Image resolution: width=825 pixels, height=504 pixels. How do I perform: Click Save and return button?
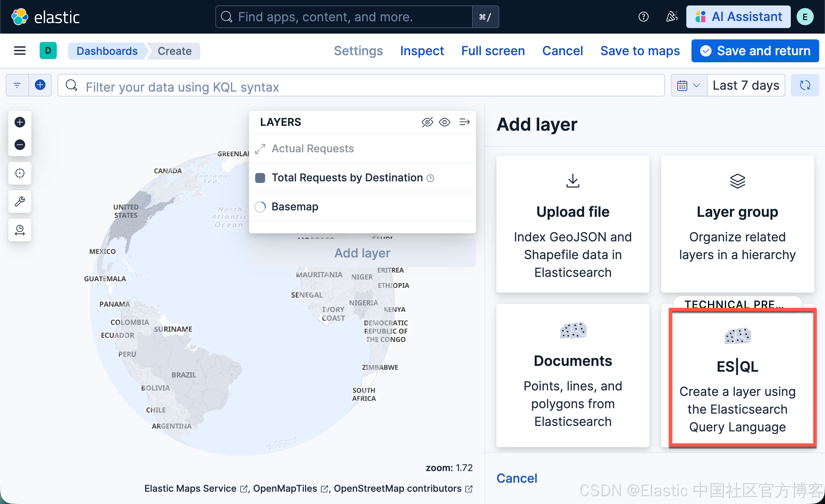coord(755,51)
